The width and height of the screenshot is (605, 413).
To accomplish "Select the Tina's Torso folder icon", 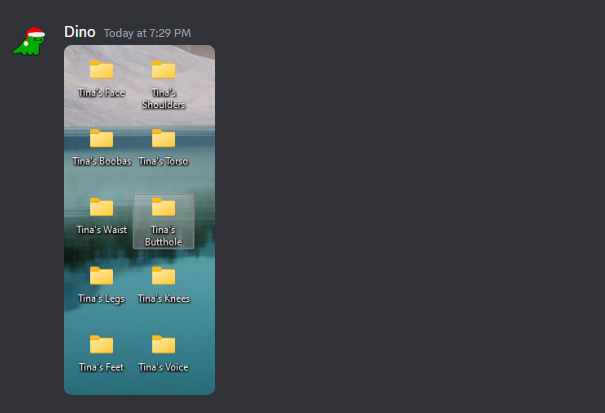I will click(163, 138).
